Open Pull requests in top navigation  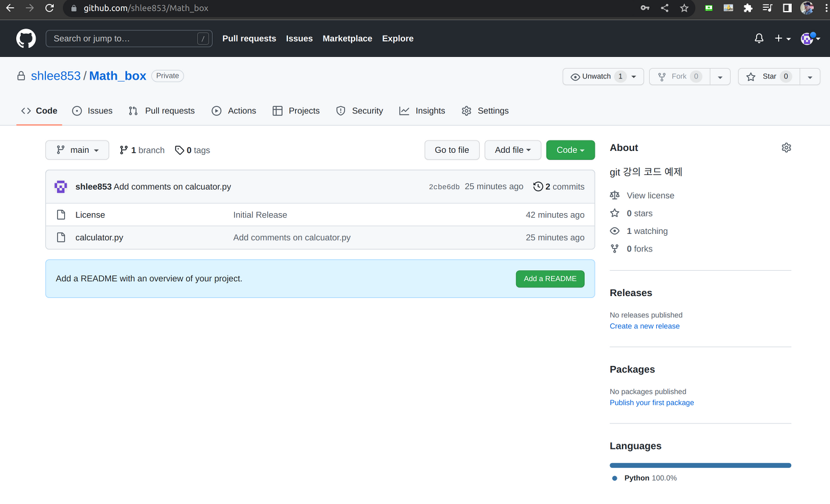pyautogui.click(x=249, y=38)
